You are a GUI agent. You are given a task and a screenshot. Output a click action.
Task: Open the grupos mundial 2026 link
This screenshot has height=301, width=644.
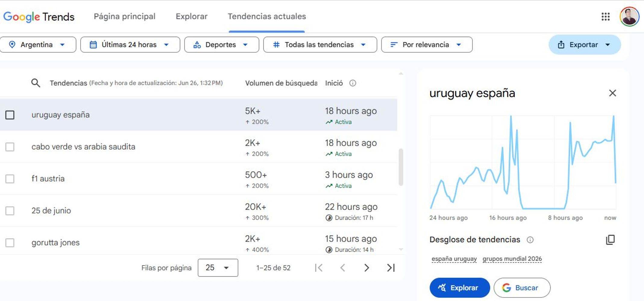point(512,259)
